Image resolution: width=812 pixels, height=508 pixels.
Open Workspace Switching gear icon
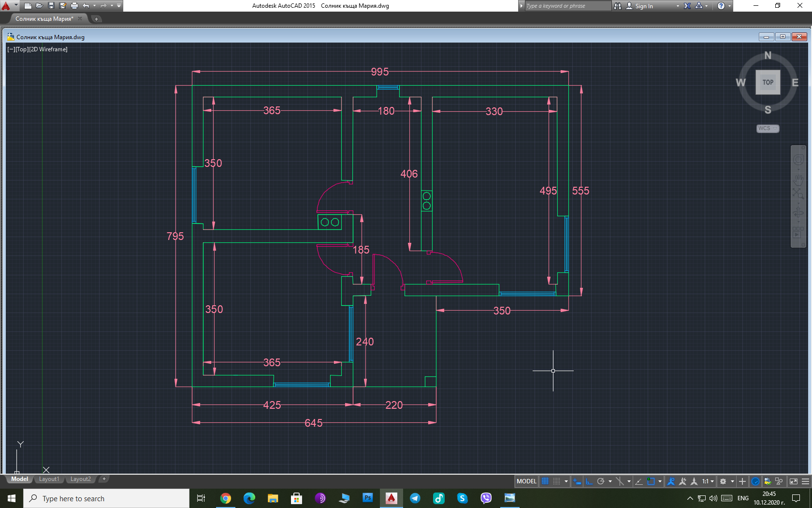[723, 481]
